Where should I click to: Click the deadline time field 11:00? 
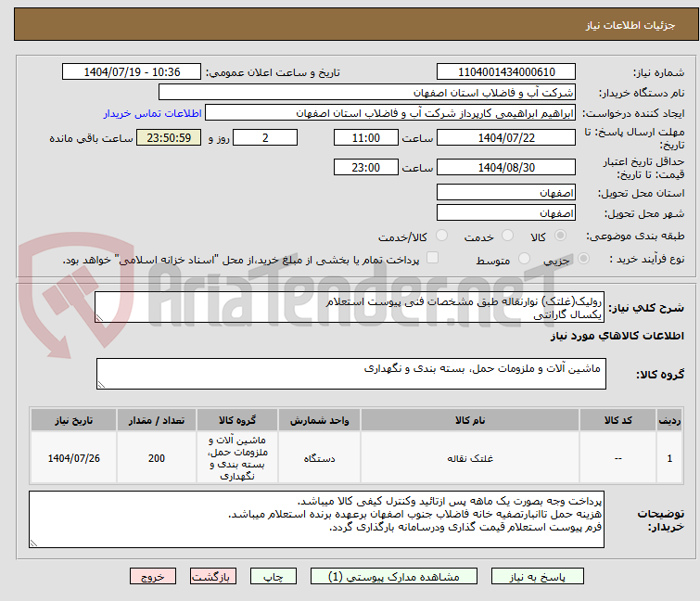click(366, 137)
